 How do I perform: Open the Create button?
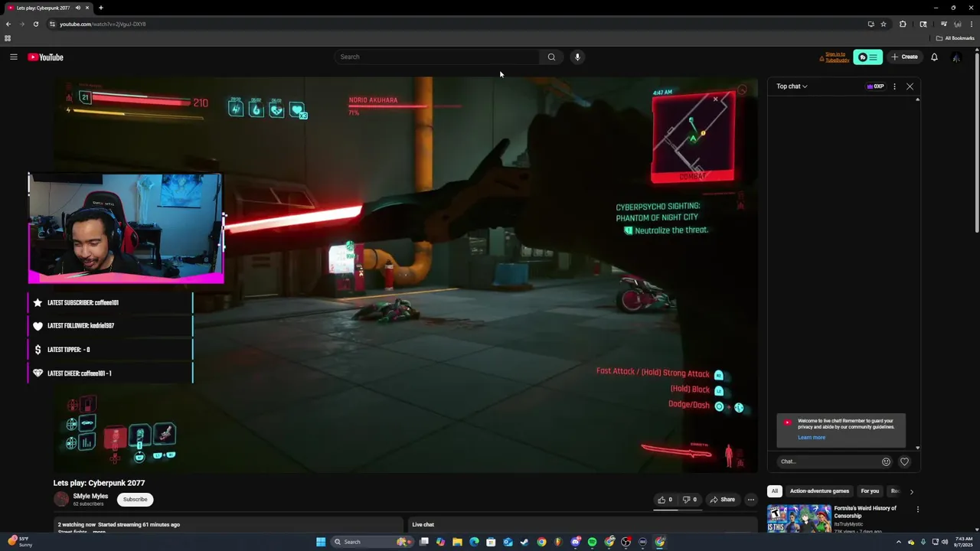(904, 57)
